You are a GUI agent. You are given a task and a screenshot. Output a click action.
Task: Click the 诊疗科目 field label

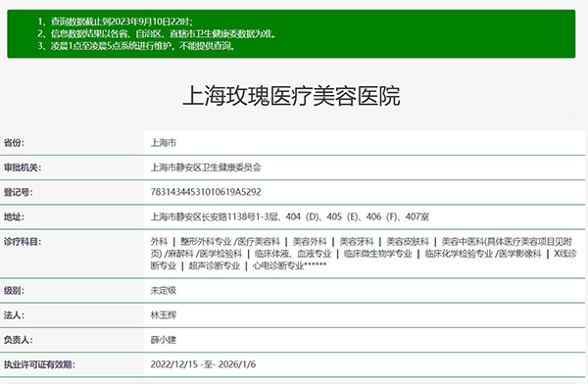coord(23,242)
